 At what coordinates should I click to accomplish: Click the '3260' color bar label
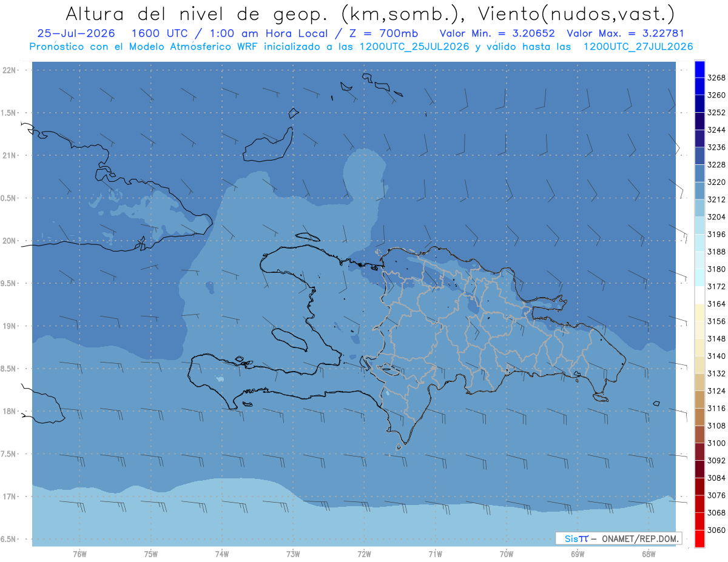716,95
